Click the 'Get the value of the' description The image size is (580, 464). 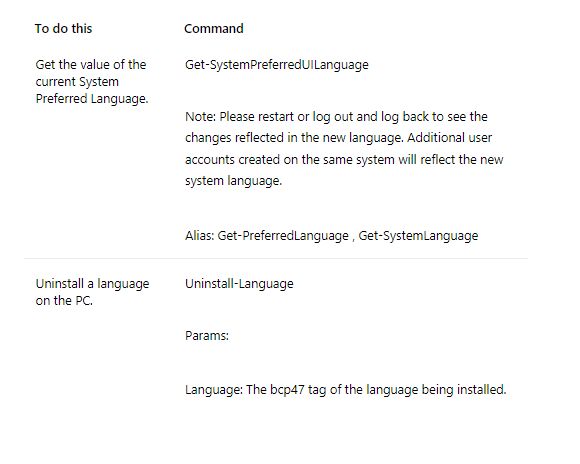(91, 65)
